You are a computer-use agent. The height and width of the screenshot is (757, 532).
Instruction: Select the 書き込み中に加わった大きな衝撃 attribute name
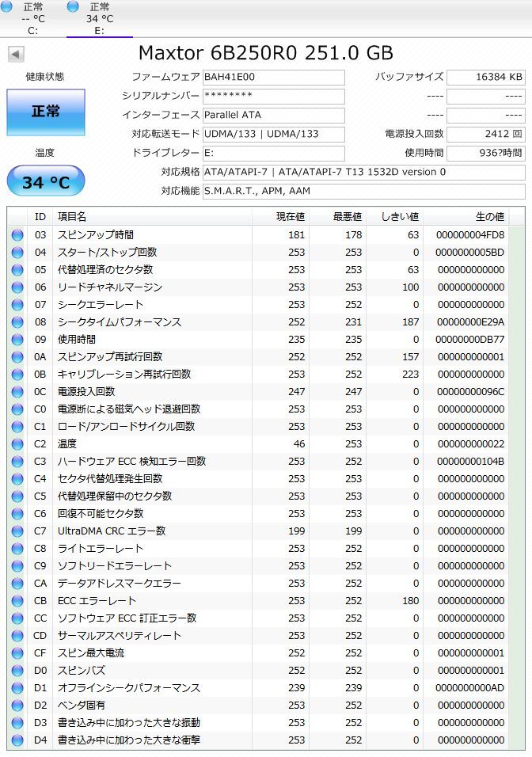click(128, 740)
